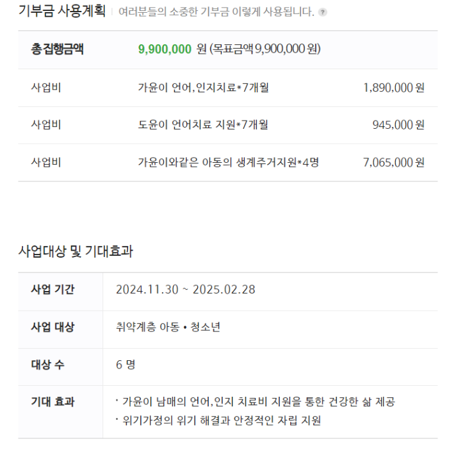476x466 pixels.
Task: Click the 7,065,000 원 amount
Action: click(394, 163)
